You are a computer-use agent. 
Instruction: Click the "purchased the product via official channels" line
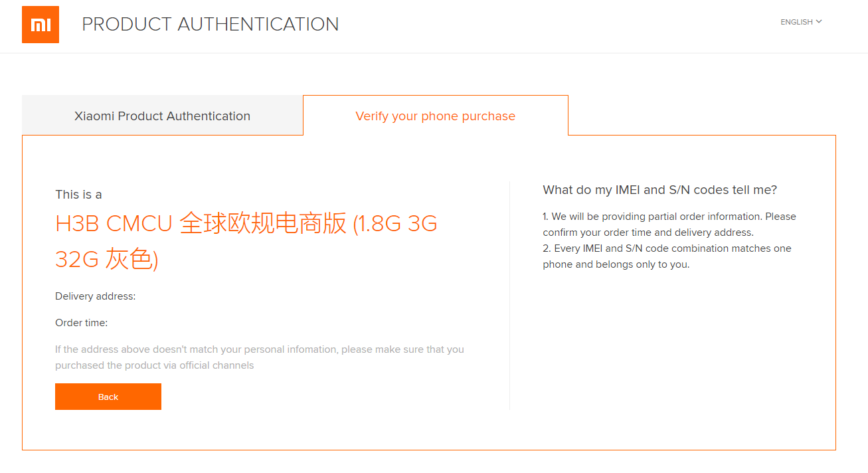point(154,365)
